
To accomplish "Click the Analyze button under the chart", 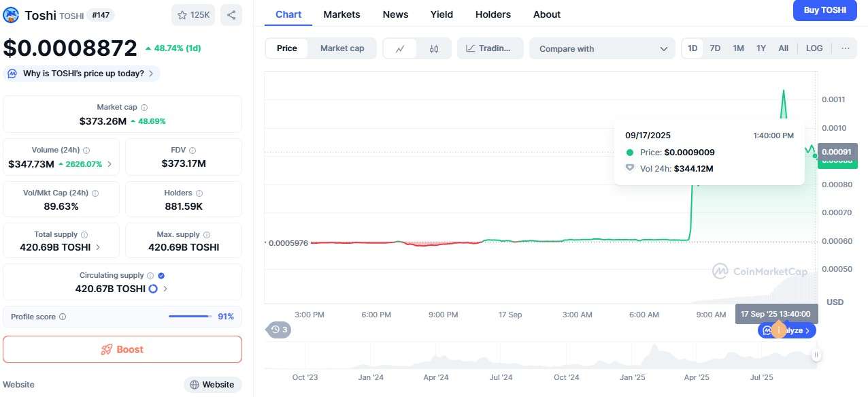I will click(787, 330).
